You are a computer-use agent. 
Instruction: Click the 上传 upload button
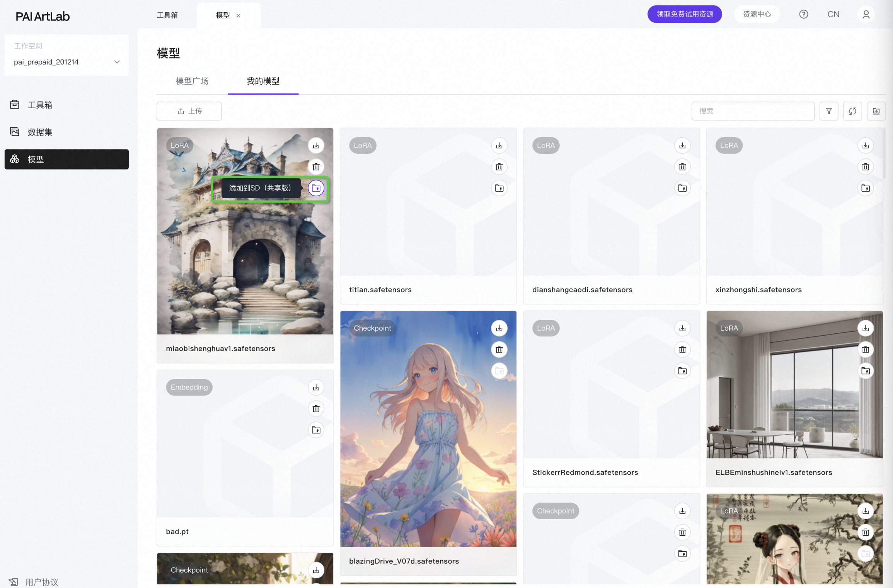point(189,111)
